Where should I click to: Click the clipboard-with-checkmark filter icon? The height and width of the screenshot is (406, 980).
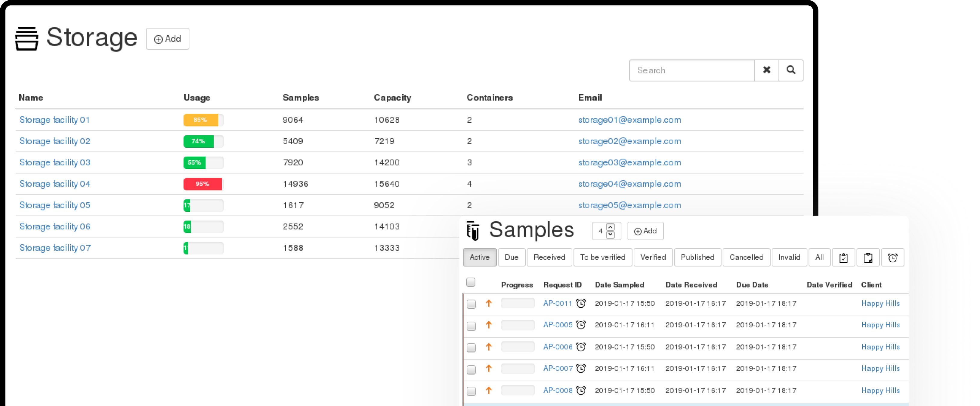coord(843,258)
